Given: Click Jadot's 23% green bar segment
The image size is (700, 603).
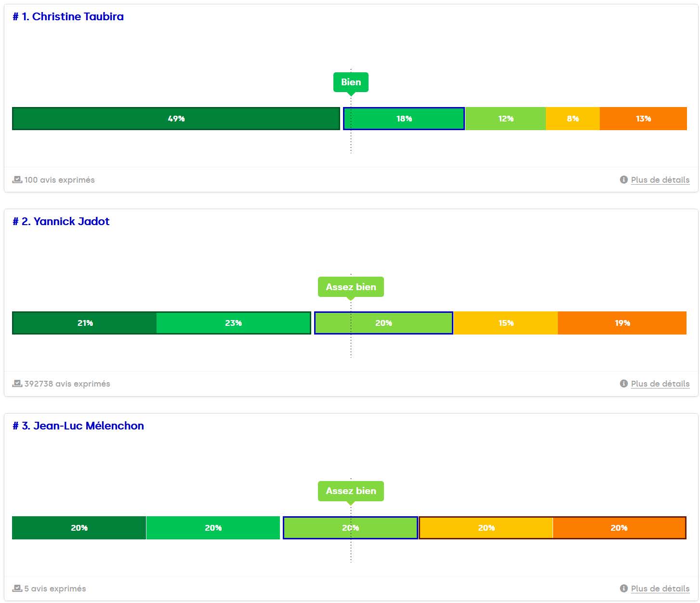Looking at the screenshot, I should [233, 323].
